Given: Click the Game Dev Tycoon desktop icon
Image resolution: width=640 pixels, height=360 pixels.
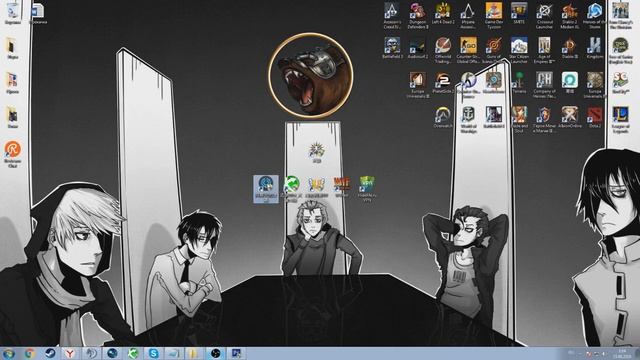Looking at the screenshot, I should [x=493, y=16].
